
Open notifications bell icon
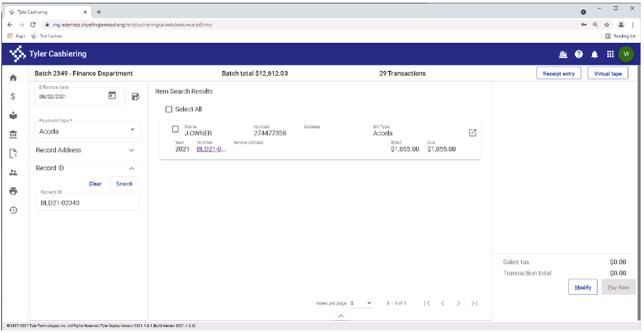click(x=594, y=54)
